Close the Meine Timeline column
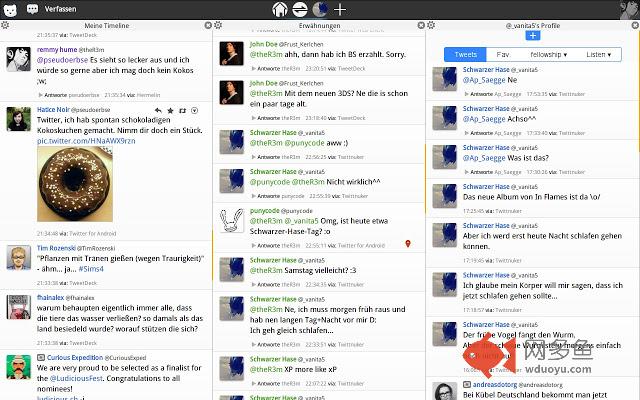 point(208,25)
